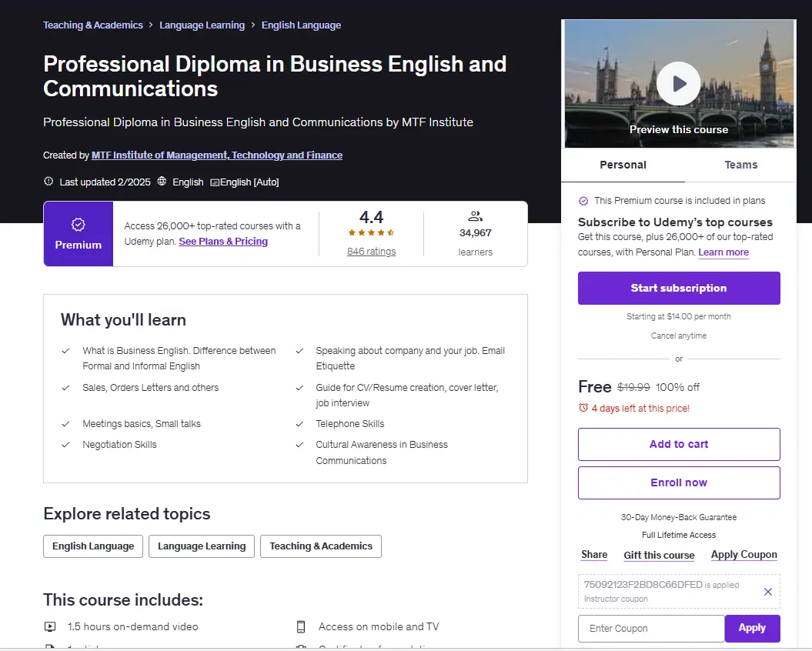Click the 34,967 learners count
Viewport: 812px width, 651px height.
pos(475,233)
